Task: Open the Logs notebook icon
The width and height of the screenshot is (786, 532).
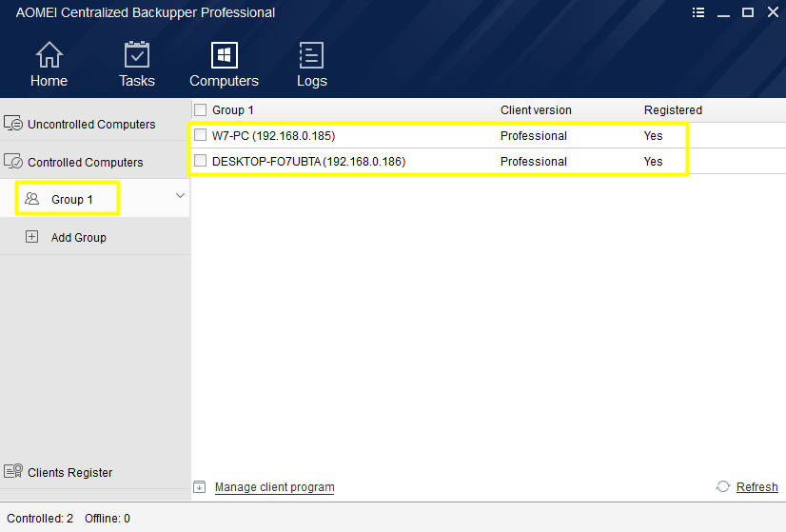Action: tap(311, 54)
